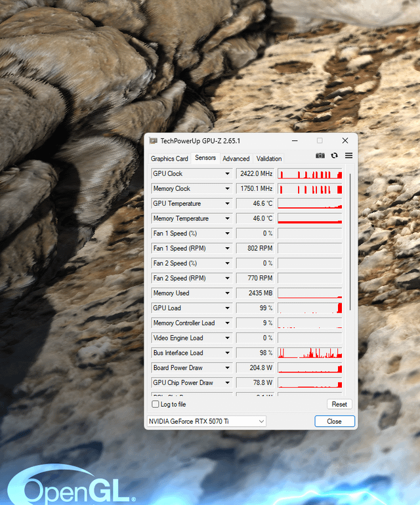Click the Memory Temperature history graph
Viewport: 420px width, 505px height.
coord(310,218)
